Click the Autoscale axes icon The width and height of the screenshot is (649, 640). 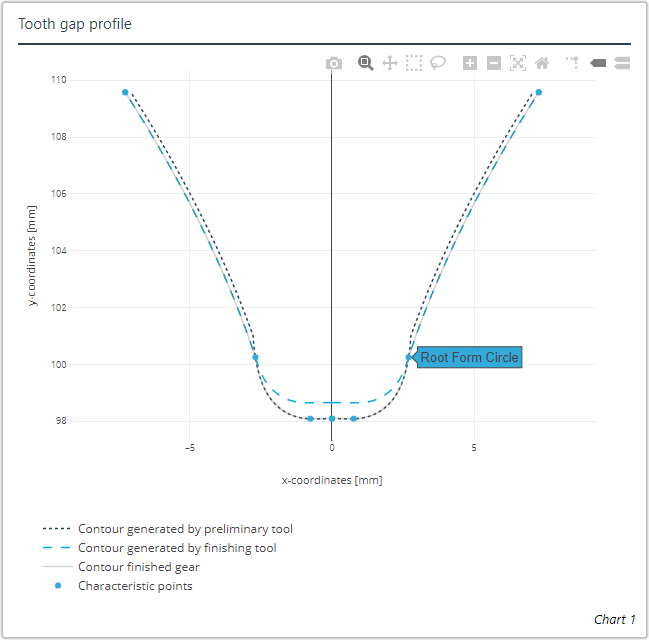click(518, 63)
